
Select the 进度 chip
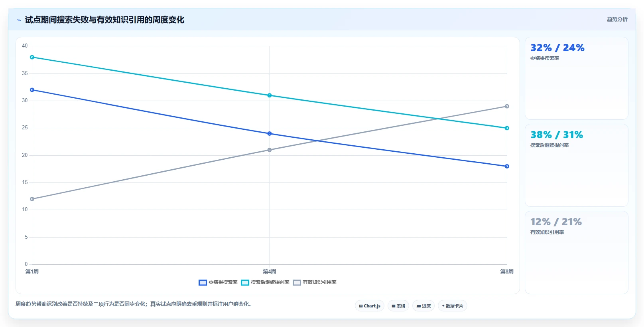pos(423,306)
